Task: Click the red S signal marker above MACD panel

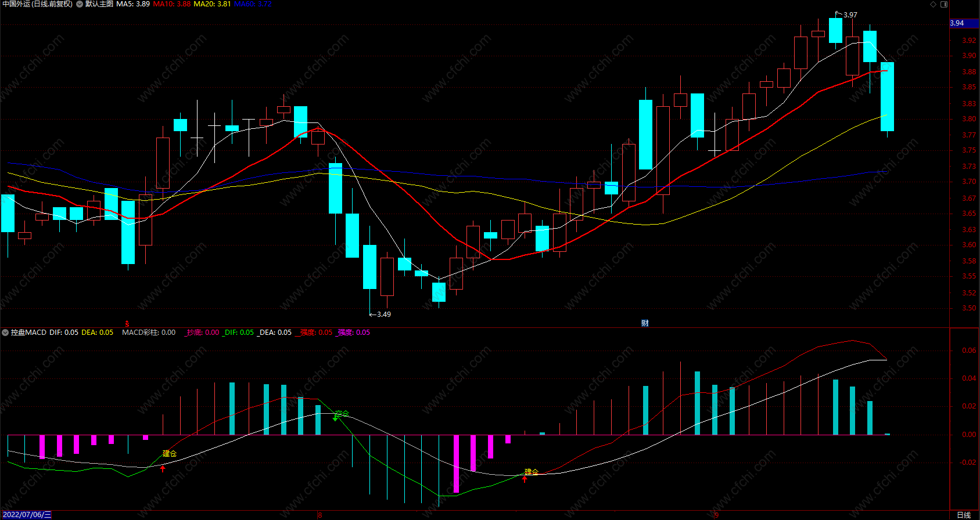Action: [127, 323]
